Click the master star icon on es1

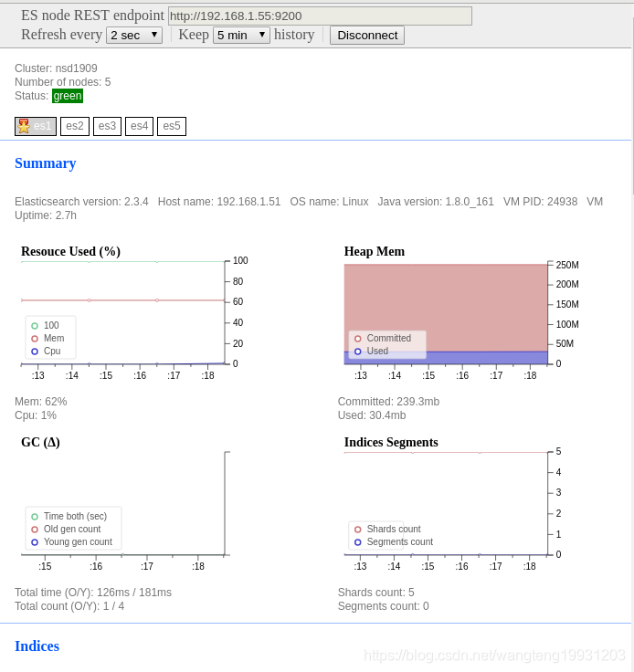pos(24,126)
